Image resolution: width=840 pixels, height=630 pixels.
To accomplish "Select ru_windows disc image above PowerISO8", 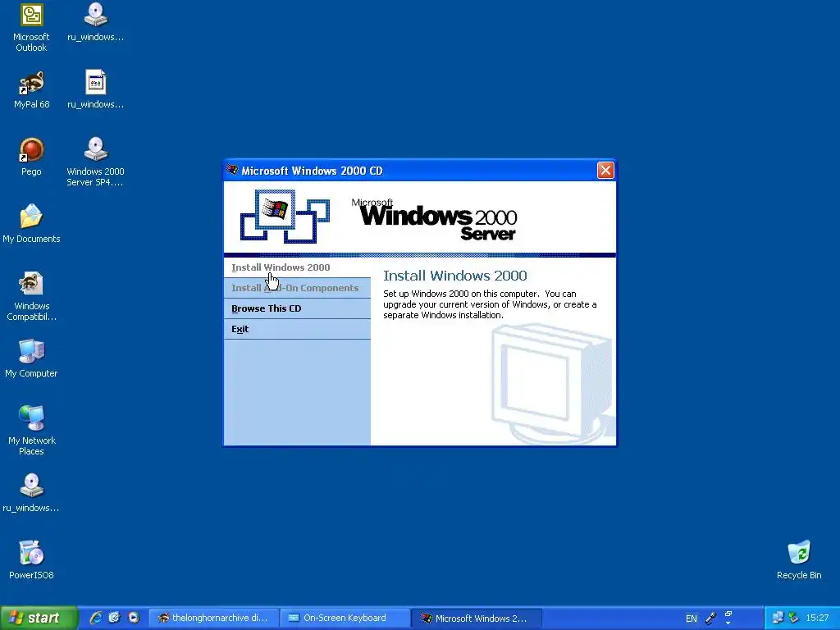I will point(31,492).
